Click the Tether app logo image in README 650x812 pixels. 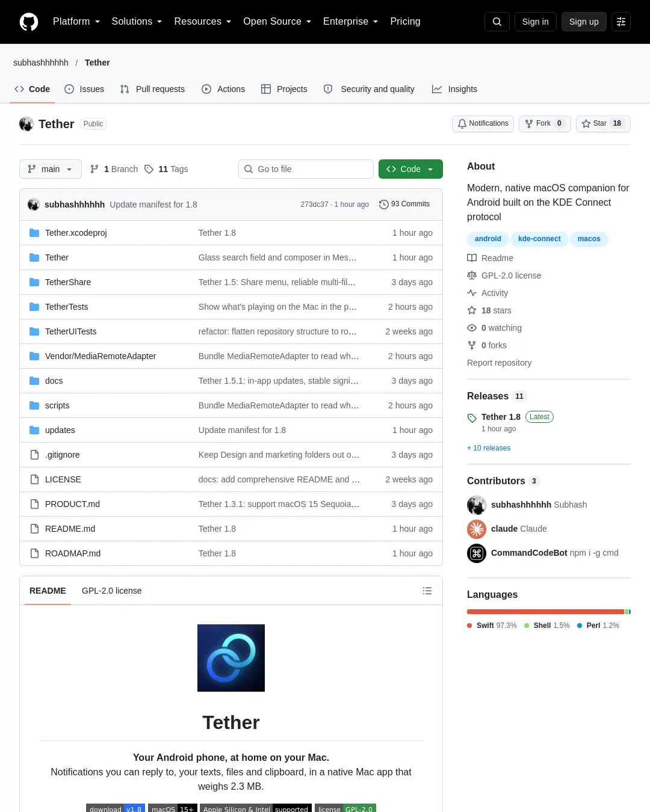231,658
